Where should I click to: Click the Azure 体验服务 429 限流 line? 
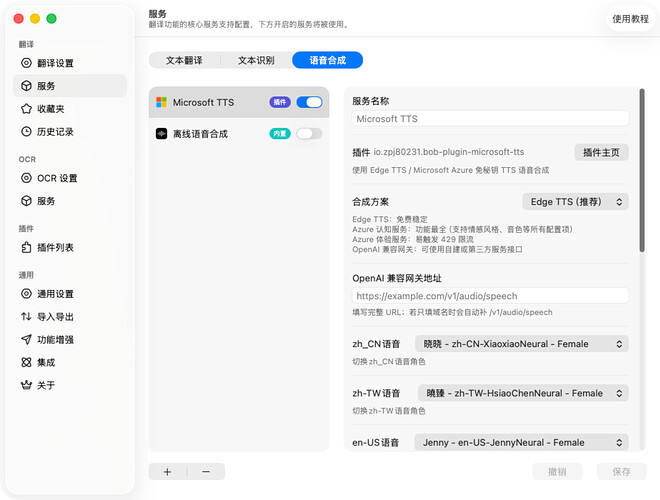pos(413,239)
